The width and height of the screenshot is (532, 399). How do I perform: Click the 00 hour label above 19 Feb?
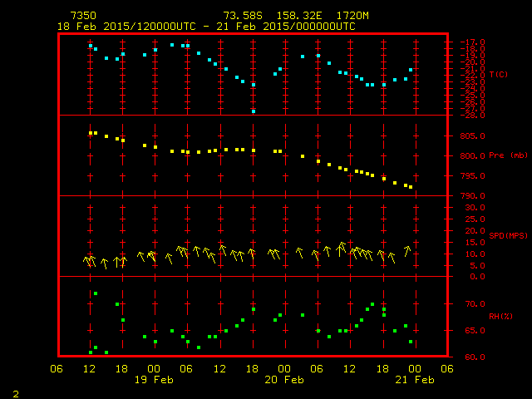(x=154, y=369)
